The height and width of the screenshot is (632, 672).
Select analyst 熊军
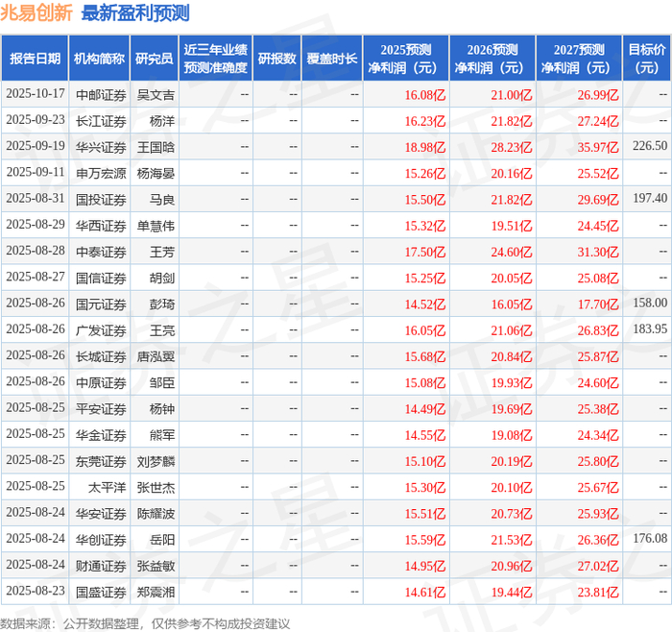(x=162, y=435)
